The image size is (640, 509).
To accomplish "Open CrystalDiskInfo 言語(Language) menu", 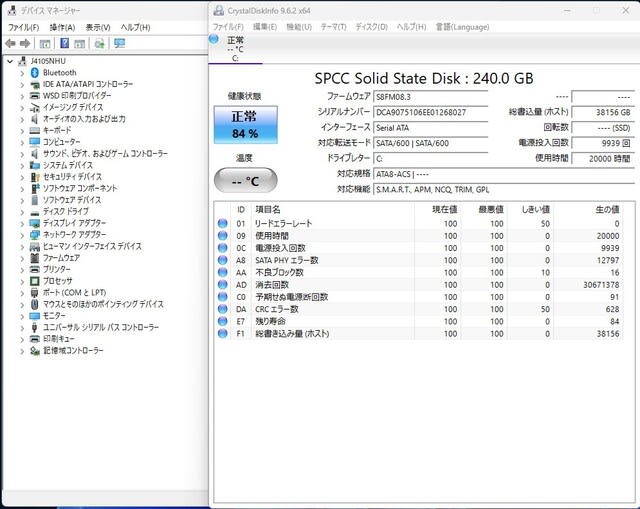I will pyautogui.click(x=462, y=27).
